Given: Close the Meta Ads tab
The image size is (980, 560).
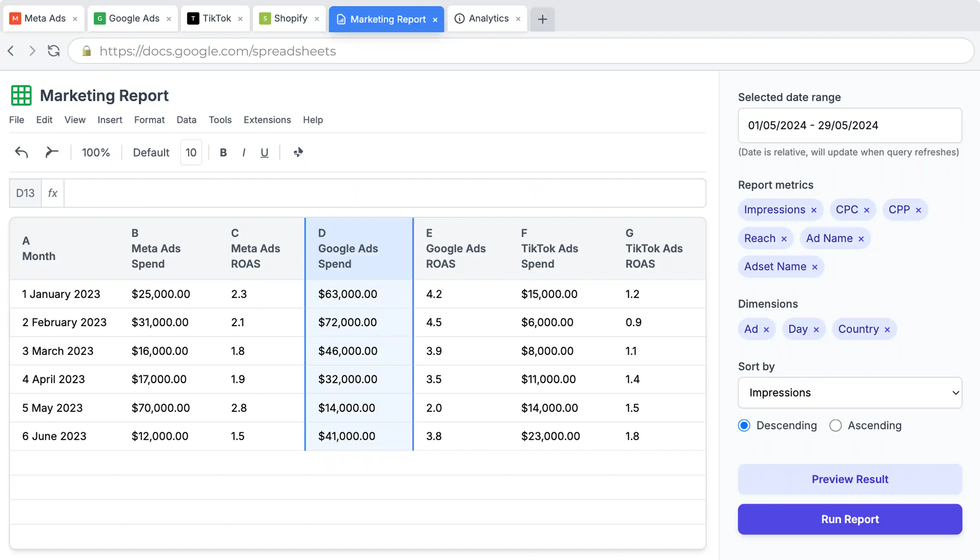Looking at the screenshot, I should click(75, 19).
